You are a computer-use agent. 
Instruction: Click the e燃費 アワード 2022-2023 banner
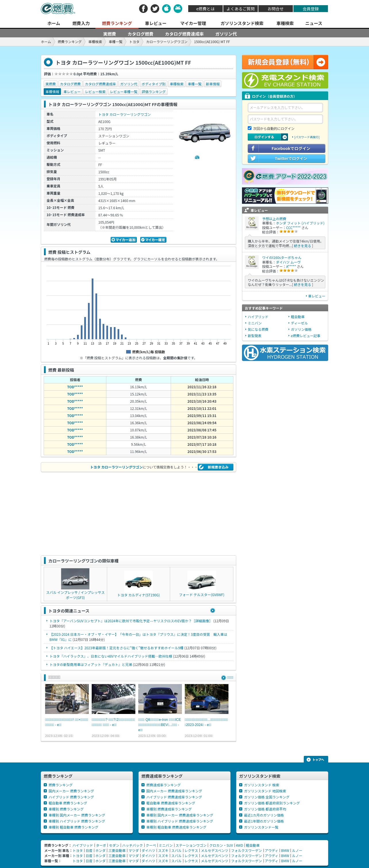click(x=285, y=176)
